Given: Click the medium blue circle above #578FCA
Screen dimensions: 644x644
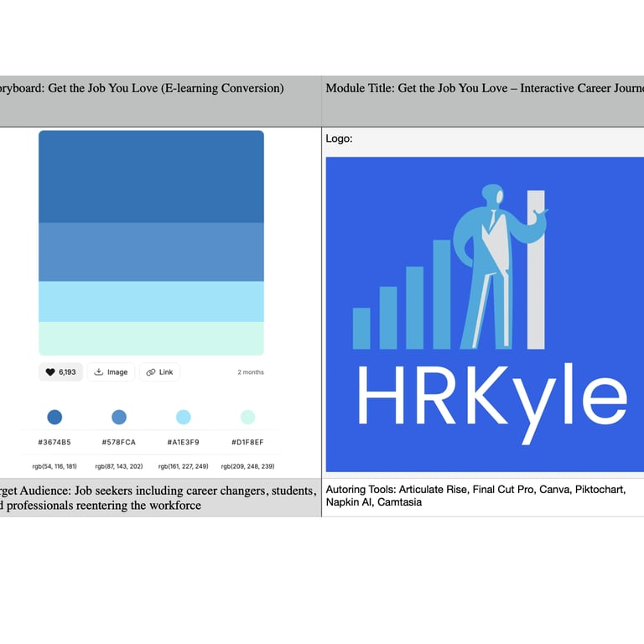Looking at the screenshot, I should click(119, 417).
